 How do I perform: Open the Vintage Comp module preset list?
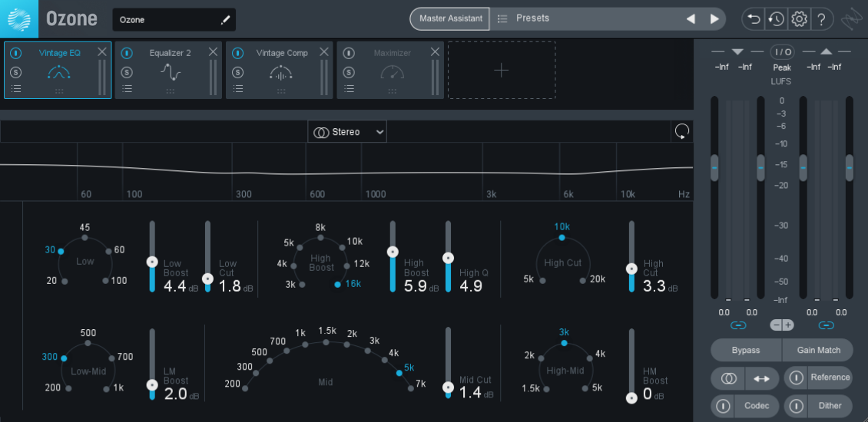237,88
